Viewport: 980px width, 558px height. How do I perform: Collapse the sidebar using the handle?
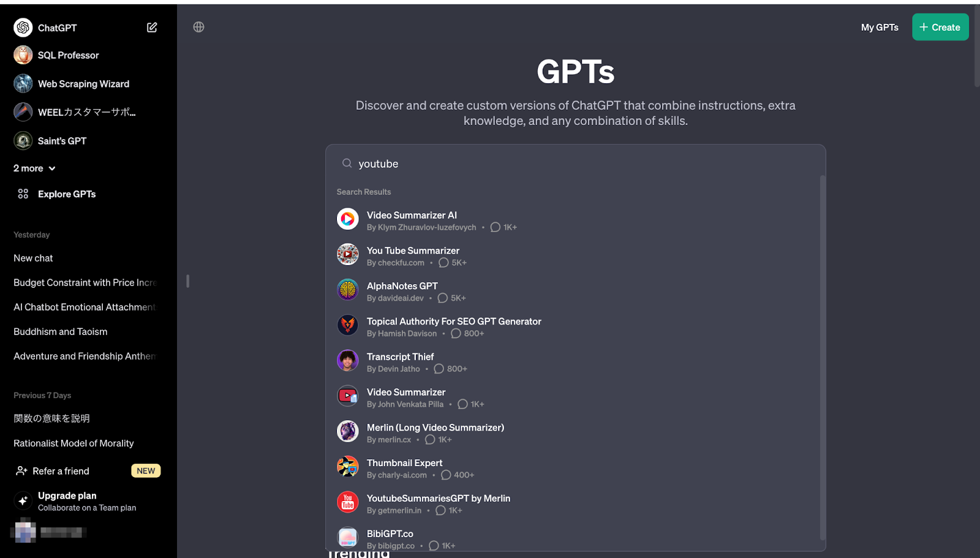click(187, 281)
